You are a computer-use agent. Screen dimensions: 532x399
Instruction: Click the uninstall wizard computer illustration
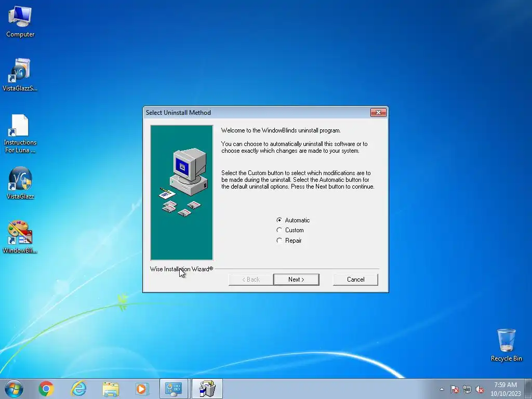[182, 193]
